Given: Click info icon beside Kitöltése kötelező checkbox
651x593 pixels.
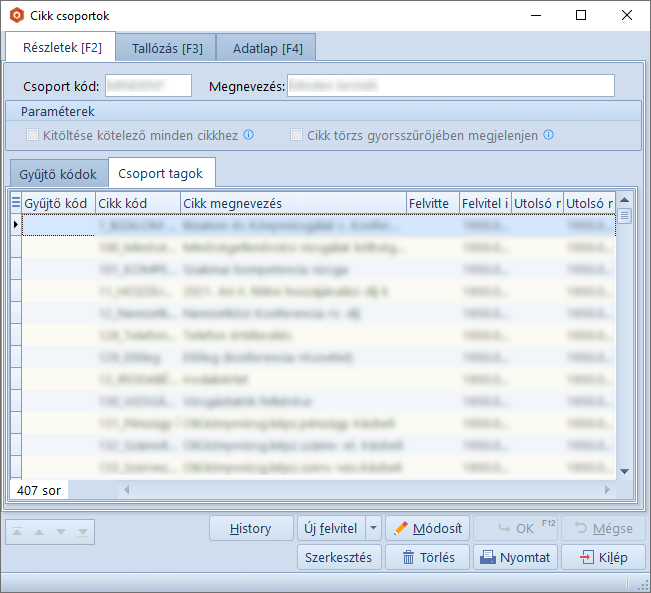Looking at the screenshot, I should tap(249, 134).
